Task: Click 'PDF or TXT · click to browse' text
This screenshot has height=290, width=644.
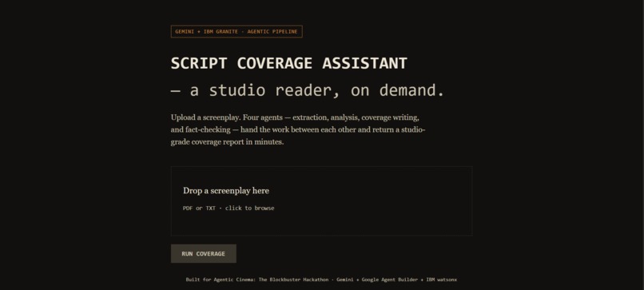Action: click(229, 208)
